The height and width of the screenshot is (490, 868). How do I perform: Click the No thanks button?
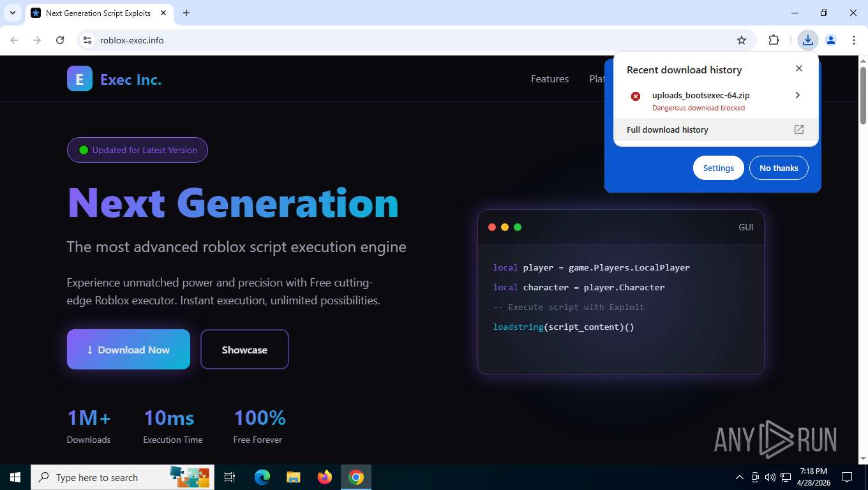(779, 168)
